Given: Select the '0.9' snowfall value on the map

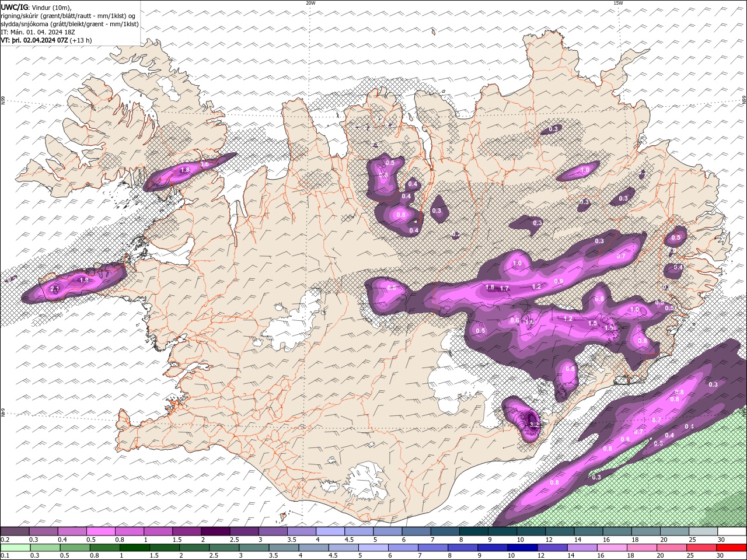Looking at the screenshot, I should tap(558, 282).
